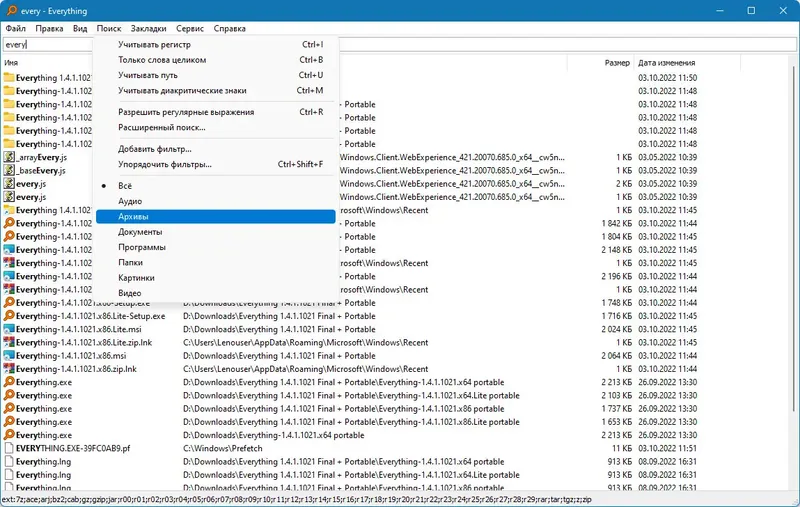This screenshot has width=800, height=507.
Task: Select the Аудио filter
Action: 216,201
